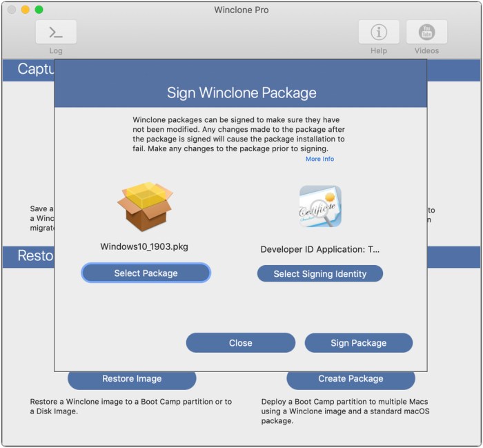
Task: Click the gray window close button
Action: pos(12,10)
